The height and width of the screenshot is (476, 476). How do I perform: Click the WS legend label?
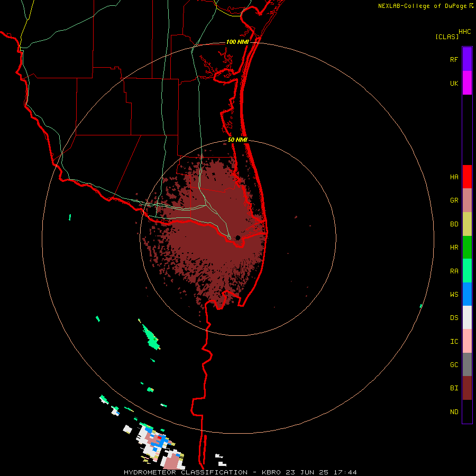point(454,295)
